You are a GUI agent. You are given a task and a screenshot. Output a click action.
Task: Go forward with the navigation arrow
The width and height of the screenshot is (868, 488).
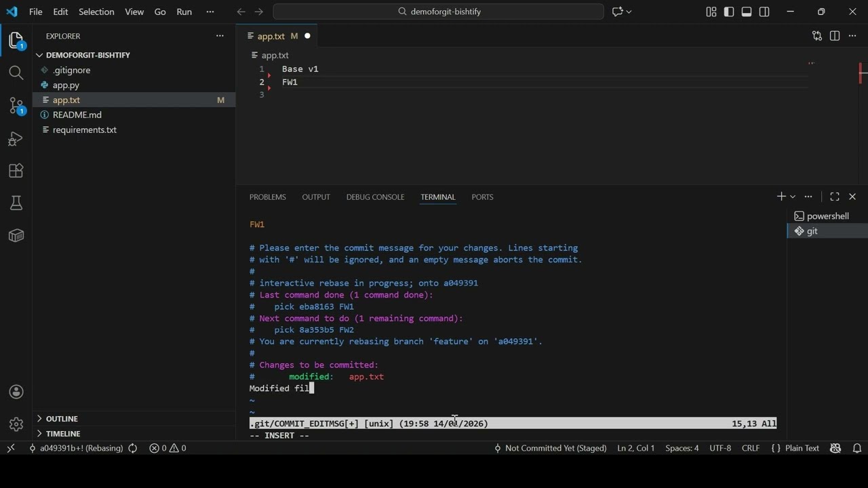pos(259,12)
